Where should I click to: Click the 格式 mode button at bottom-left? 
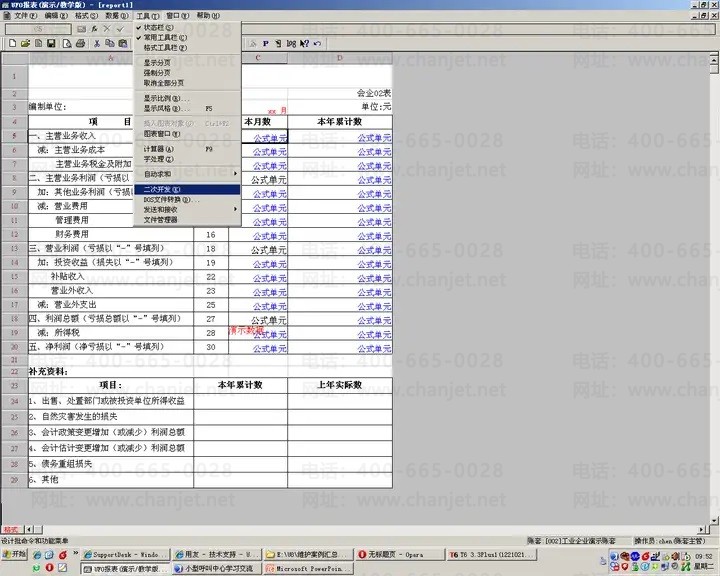[x=11, y=529]
